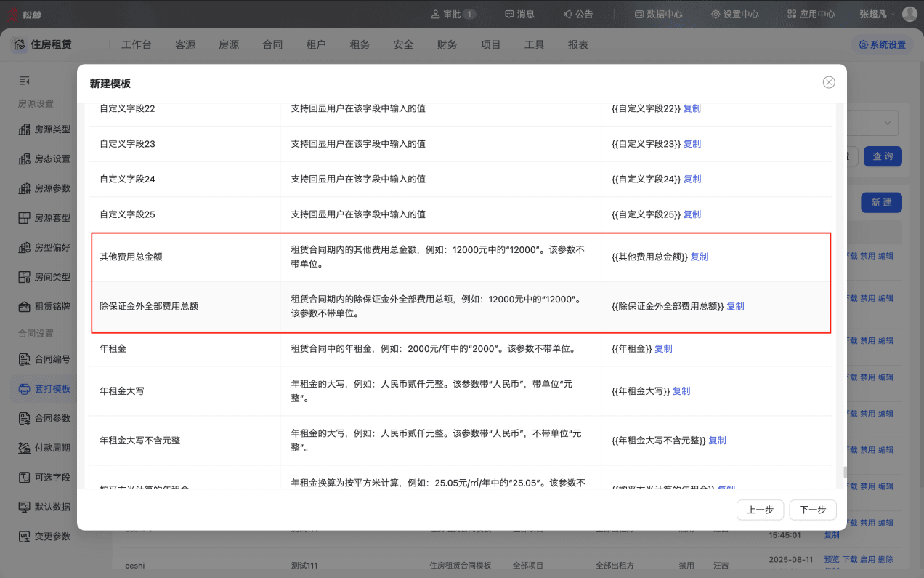The image size is (924, 578).
Task: Collapse the left sidebar menu
Action: [25, 80]
